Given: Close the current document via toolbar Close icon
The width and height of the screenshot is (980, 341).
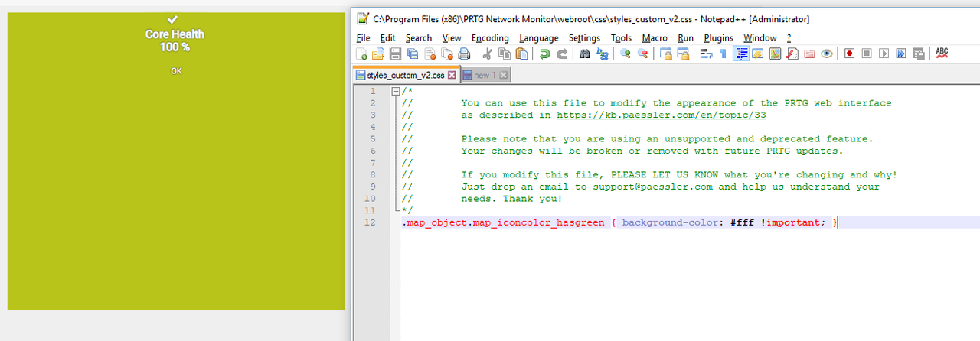Looking at the screenshot, I should click(430, 54).
